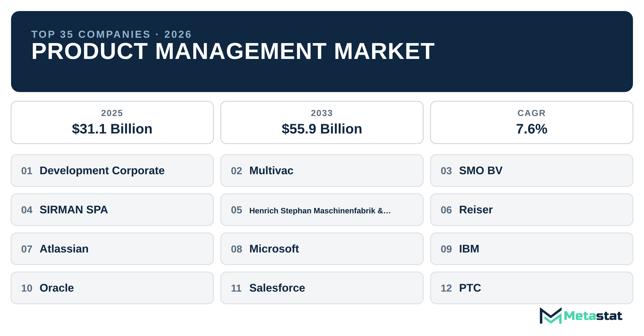
Task: Select the Development Corporate company card
Action: click(112, 170)
